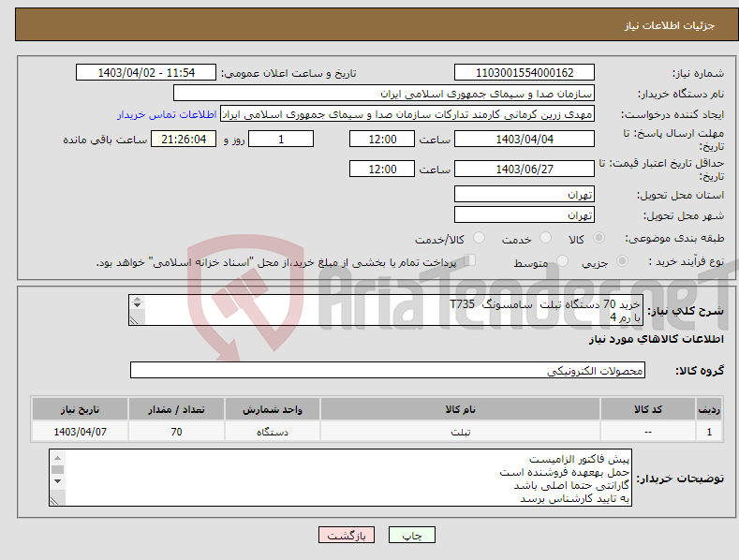Image resolution: width=739 pixels, height=560 pixels.
Task: Click the گروه کالا field محصولات الکترونیکی
Action: [388, 370]
